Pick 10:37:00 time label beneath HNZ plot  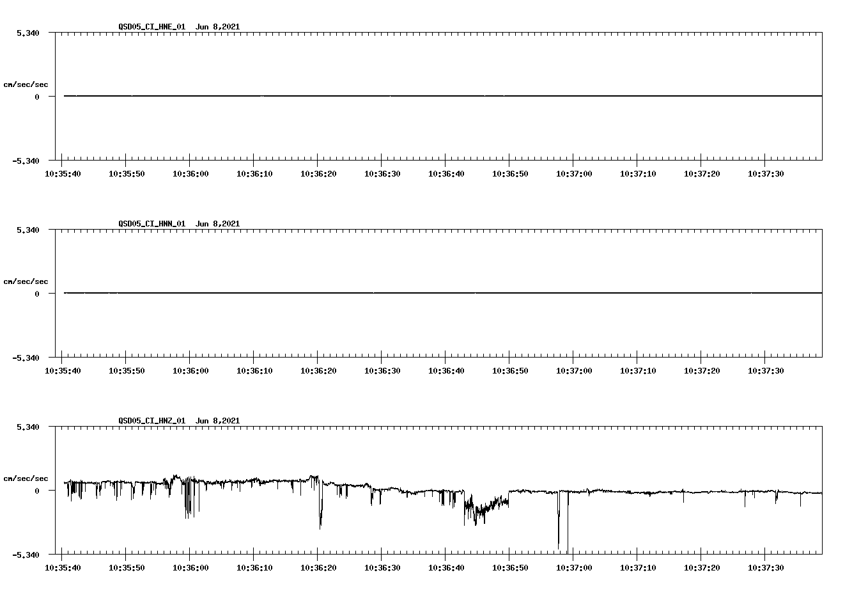click(574, 568)
